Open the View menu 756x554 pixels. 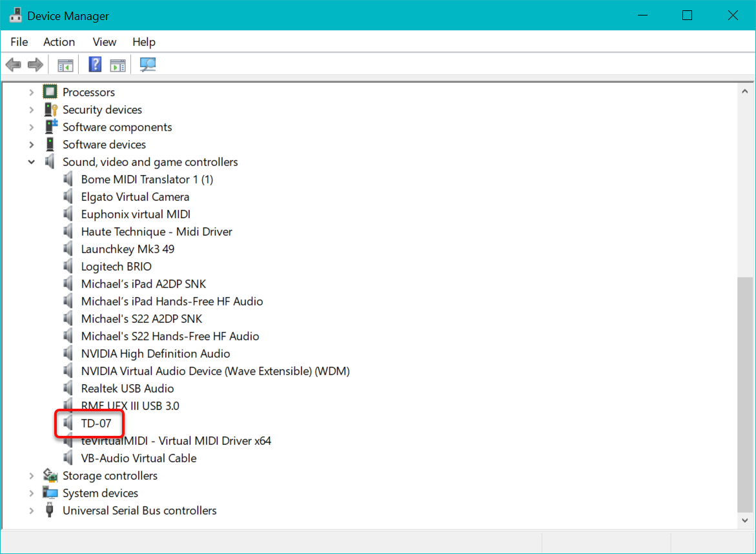(x=104, y=42)
